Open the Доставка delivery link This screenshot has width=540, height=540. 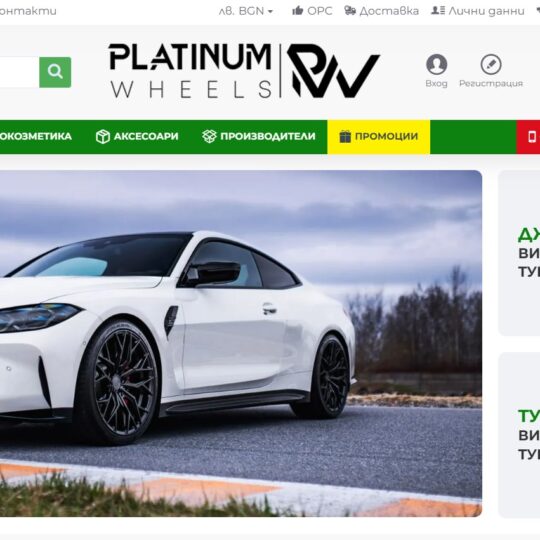click(382, 11)
